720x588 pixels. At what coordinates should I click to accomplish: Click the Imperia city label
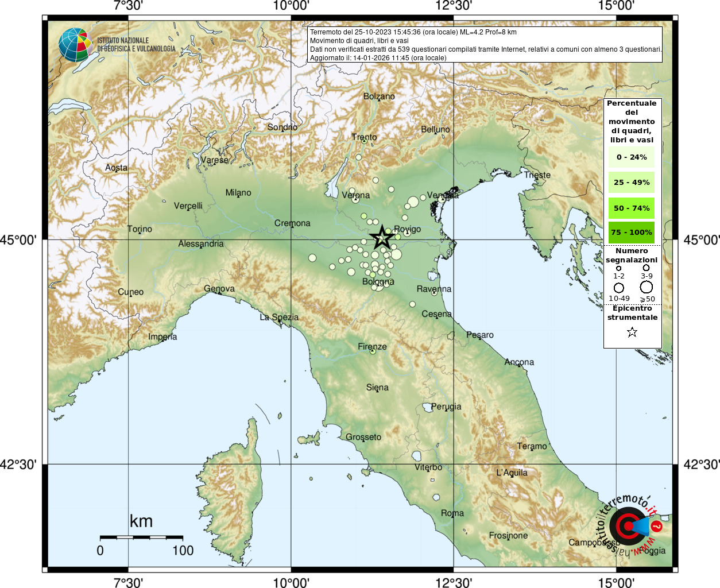162,336
